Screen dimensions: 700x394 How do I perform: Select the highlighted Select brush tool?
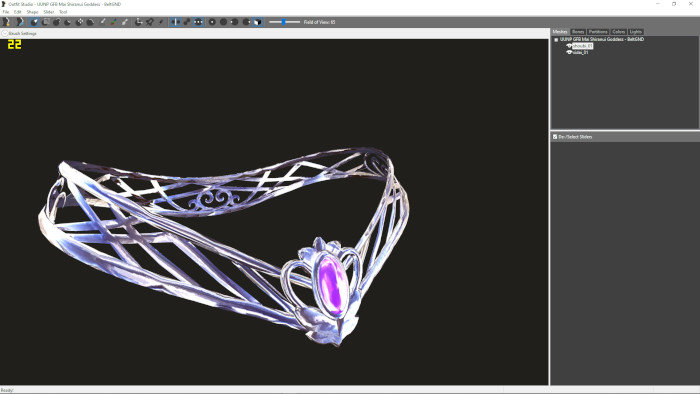34,22
